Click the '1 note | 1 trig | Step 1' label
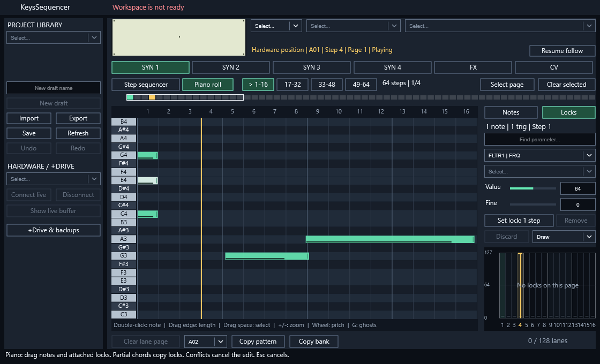This screenshot has width=600, height=364. coord(518,126)
